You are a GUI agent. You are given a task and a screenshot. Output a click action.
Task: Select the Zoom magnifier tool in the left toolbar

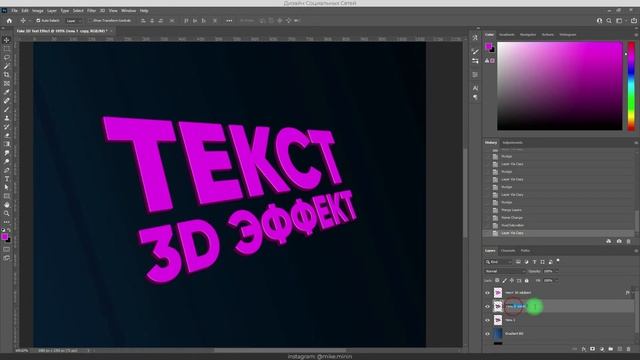(7, 213)
